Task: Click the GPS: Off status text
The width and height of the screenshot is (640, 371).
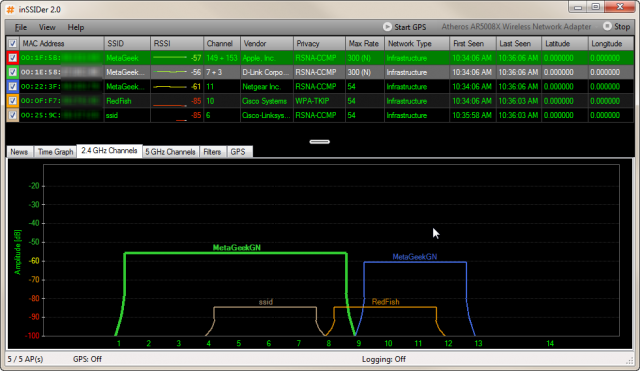Action: [x=87, y=359]
